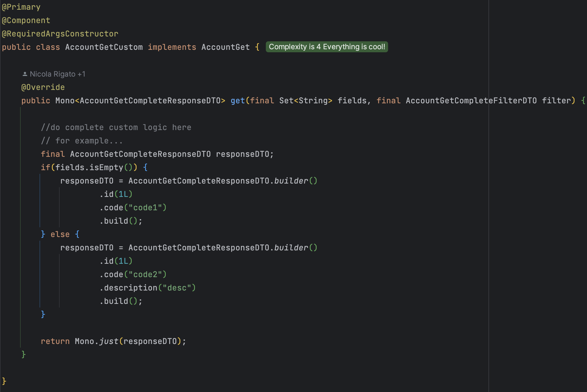Click the 'else' keyword
This screenshot has width=587, height=392.
click(x=60, y=234)
